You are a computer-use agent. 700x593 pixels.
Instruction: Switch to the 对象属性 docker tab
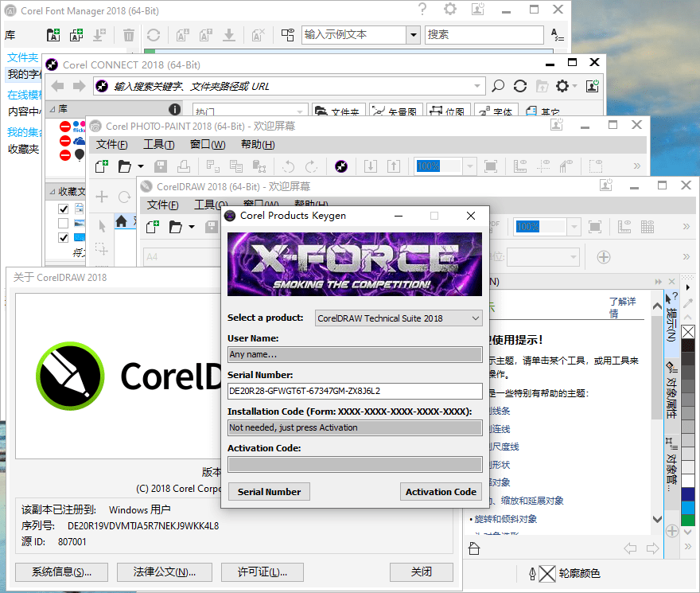pos(672,389)
